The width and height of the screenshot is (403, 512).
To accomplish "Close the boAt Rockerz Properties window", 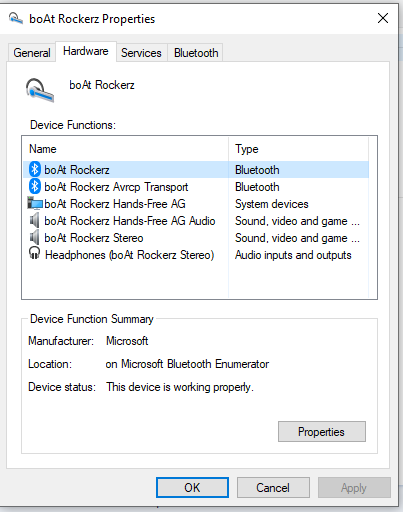I will tap(383, 18).
